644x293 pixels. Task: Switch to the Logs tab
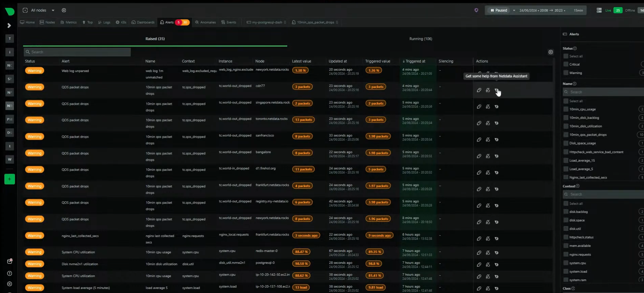coord(104,22)
